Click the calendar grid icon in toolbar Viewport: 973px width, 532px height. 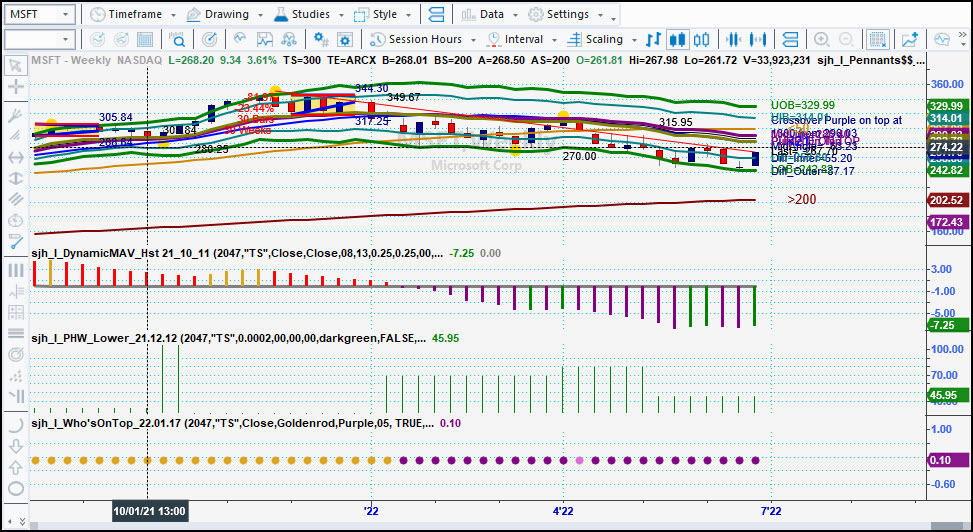145,40
